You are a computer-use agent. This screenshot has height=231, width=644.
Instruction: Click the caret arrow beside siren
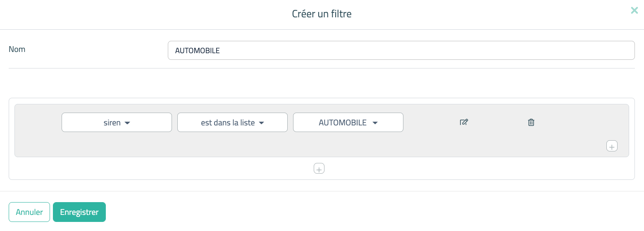point(127,123)
